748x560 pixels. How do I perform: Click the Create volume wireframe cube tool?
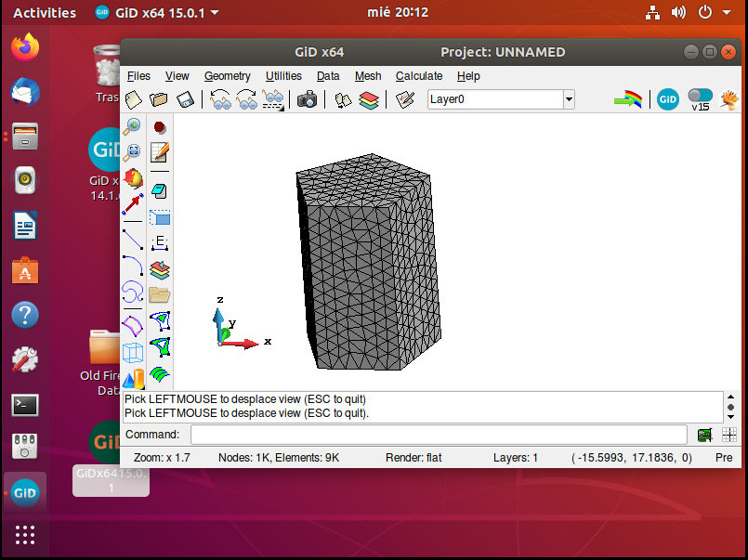[x=132, y=352]
